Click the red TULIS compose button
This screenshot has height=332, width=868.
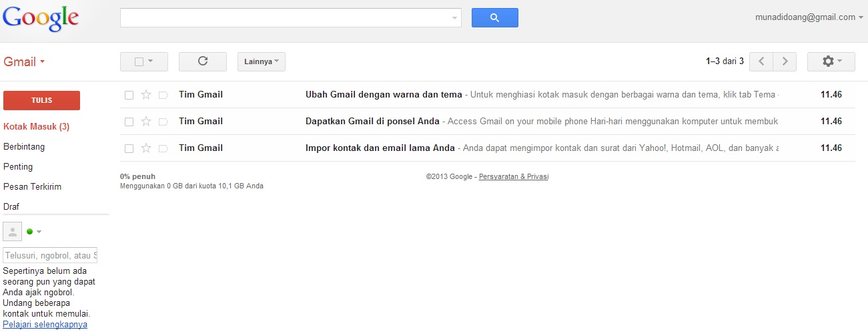[41, 100]
